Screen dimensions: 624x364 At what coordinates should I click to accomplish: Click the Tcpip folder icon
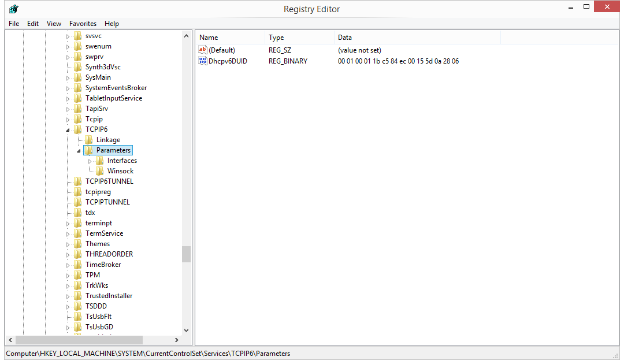point(77,118)
